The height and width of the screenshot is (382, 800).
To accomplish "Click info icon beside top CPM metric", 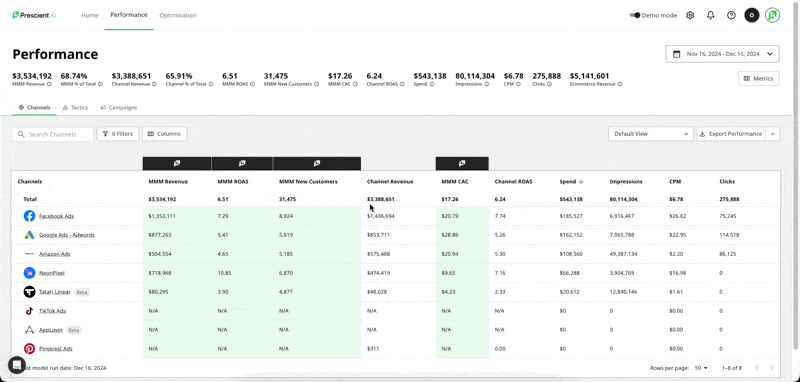I will (518, 84).
